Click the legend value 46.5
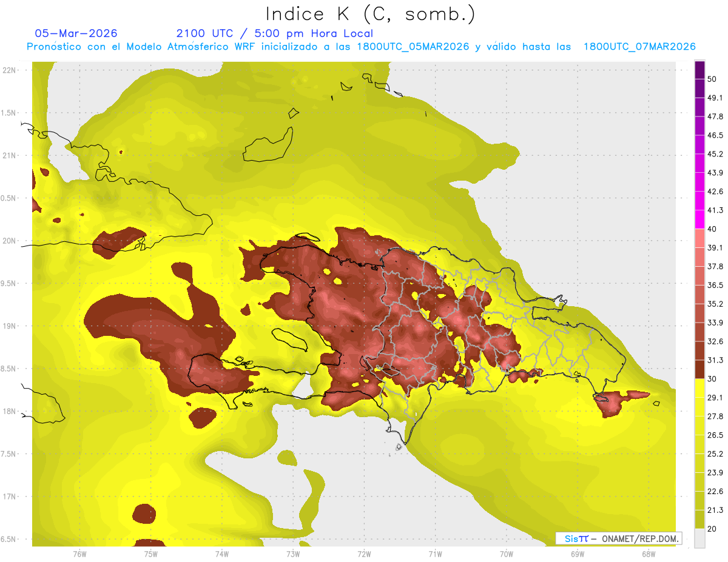Screen dimensions: 728x562 [715, 135]
